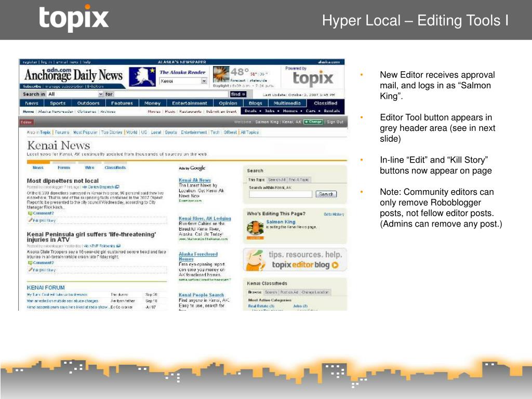The image size is (532, 399).
Task: Click the Deals link in Classified bar
Action: [250, 111]
